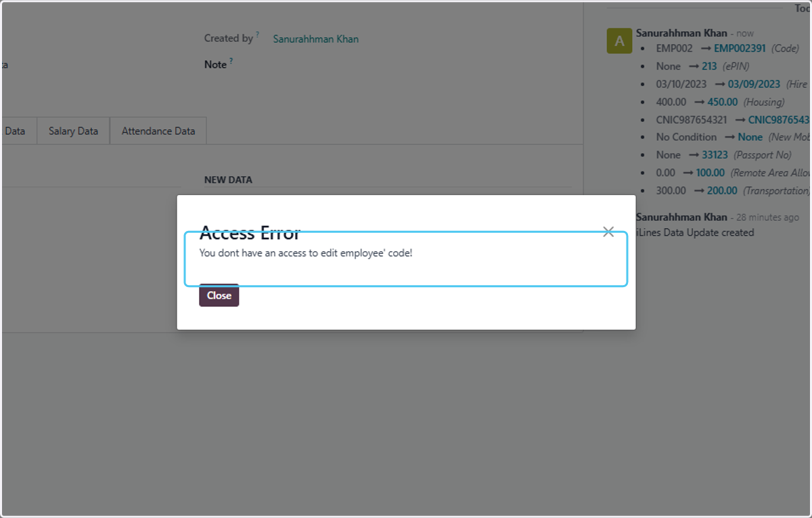Click the Close button in the error dialog
The width and height of the screenshot is (812, 518).
219,295
